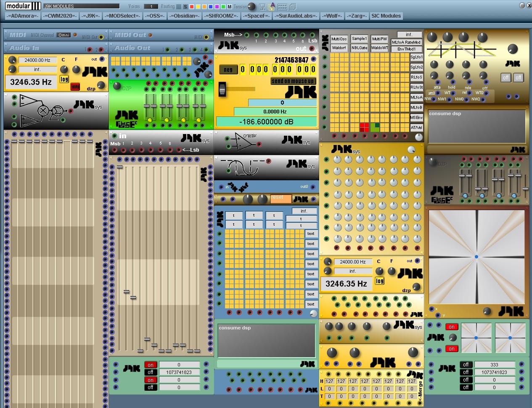This screenshot has height=408, width=532.
Task: Click Audio In jack number 1
Action: coord(90,50)
